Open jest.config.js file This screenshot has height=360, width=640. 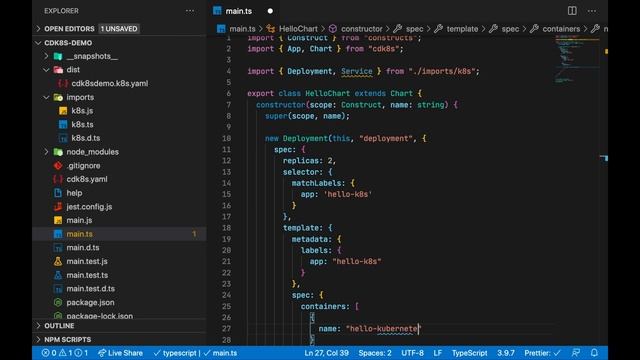(x=89, y=207)
